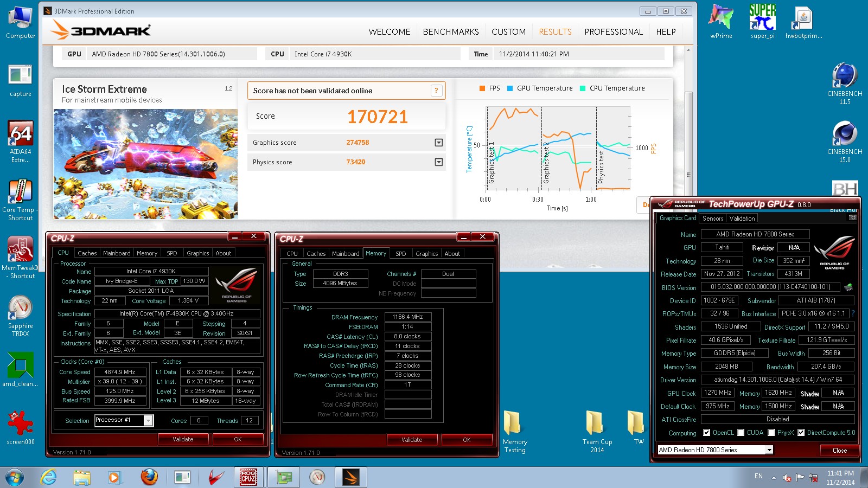Image resolution: width=868 pixels, height=488 pixels.
Task: Expand the Graphics score details
Action: pos(439,143)
